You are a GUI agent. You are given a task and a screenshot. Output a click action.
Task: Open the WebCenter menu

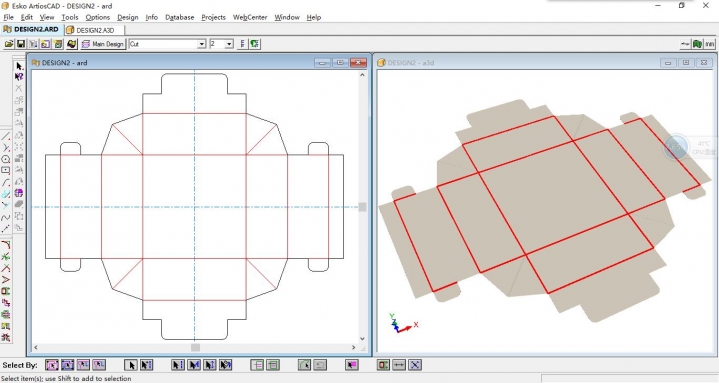(x=250, y=17)
